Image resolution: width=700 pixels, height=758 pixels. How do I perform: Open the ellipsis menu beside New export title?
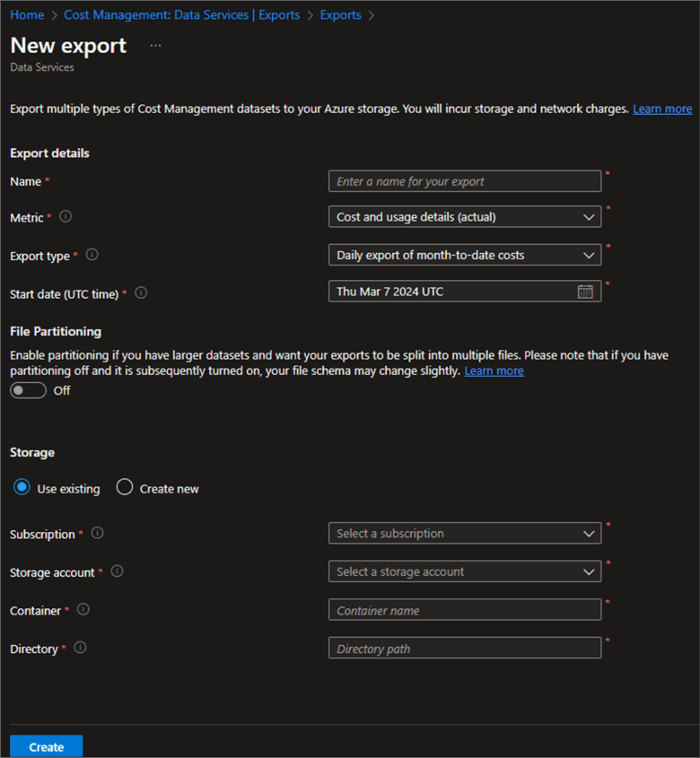(x=155, y=46)
